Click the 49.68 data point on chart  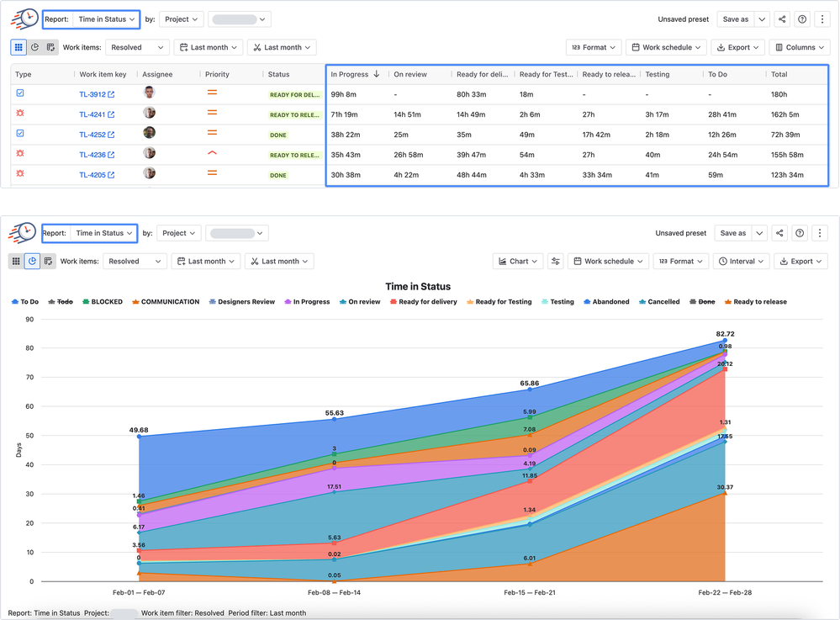[140, 437]
